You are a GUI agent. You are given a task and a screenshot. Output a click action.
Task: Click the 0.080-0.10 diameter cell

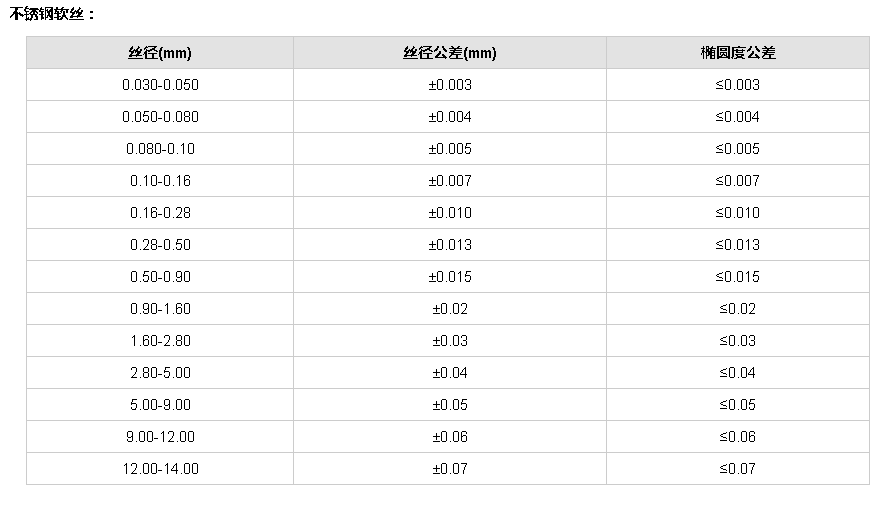160,149
